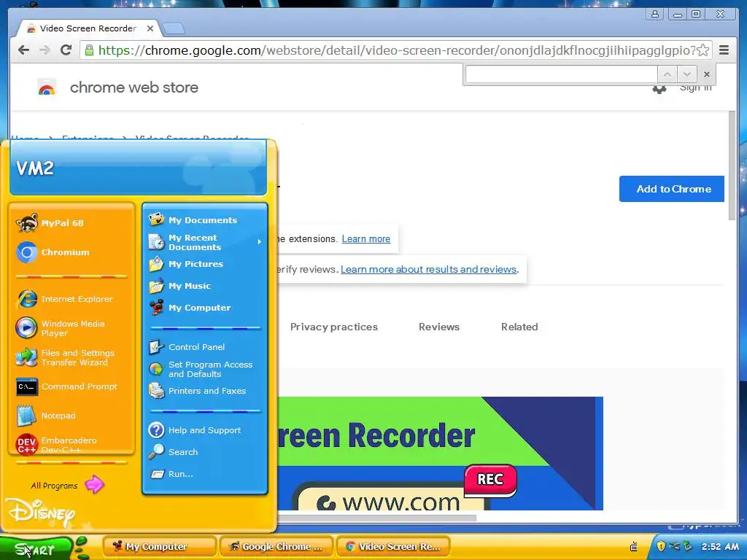Image resolution: width=747 pixels, height=560 pixels.
Task: Click the security shield tray icon
Action: click(x=661, y=546)
